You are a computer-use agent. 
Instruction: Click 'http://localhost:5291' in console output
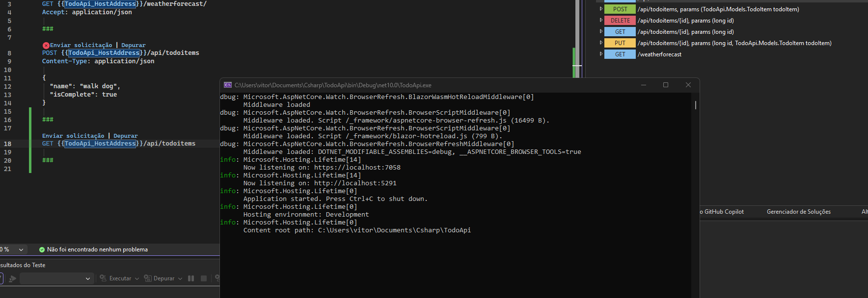pos(355,183)
